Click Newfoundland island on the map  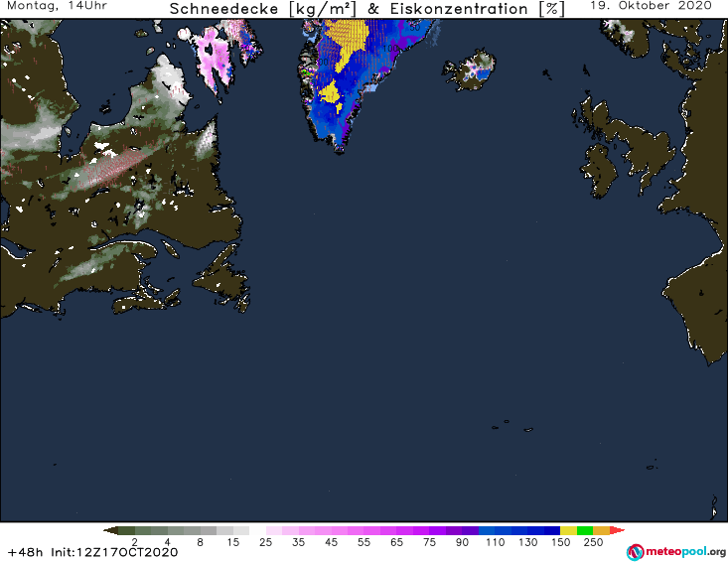[222, 276]
